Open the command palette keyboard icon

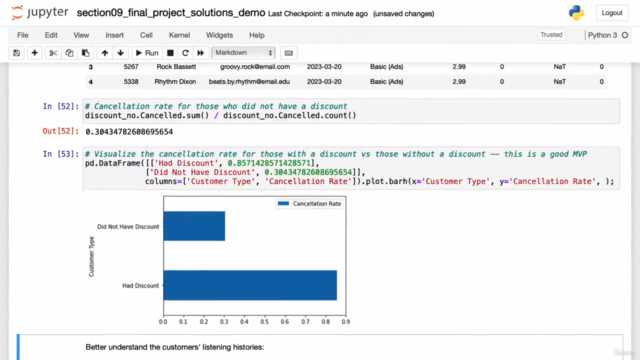(x=289, y=53)
